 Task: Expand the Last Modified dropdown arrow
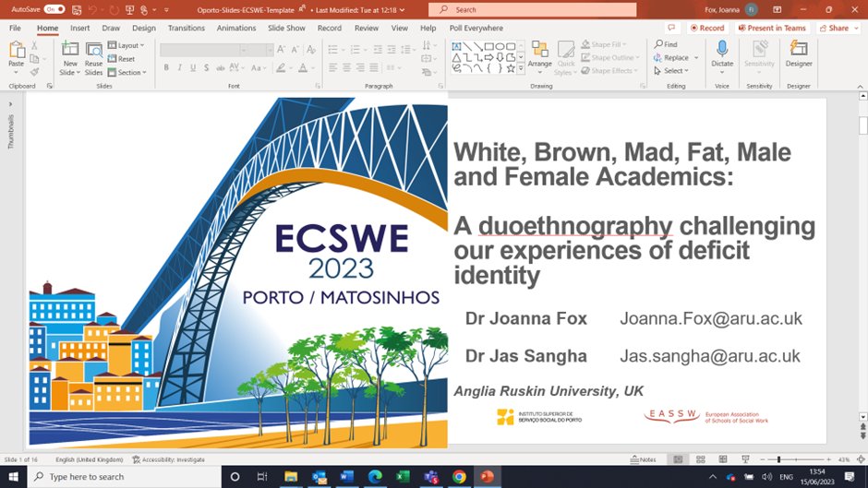pyautogui.click(x=402, y=10)
